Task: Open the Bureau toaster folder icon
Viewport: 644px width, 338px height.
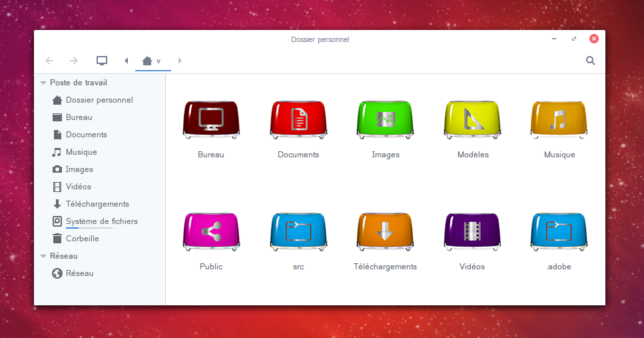Action: (x=211, y=119)
